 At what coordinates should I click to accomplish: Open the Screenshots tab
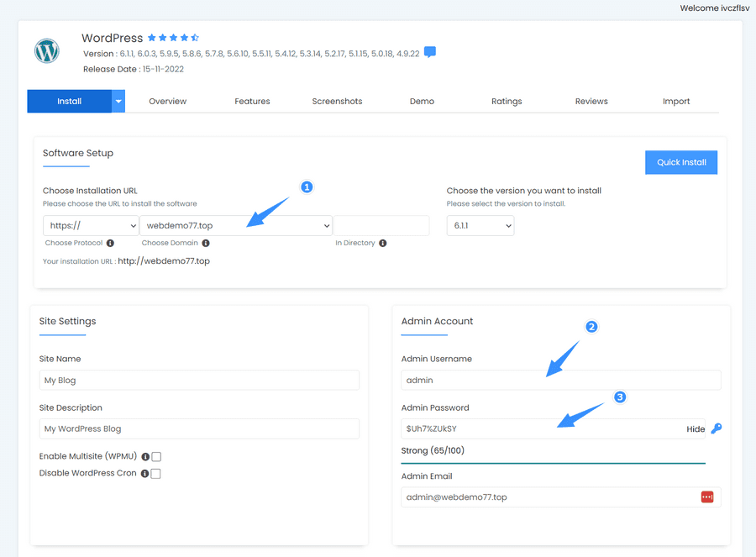tap(337, 102)
